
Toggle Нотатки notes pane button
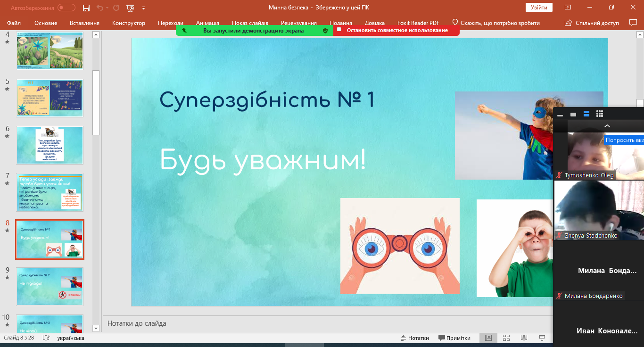[x=415, y=338]
